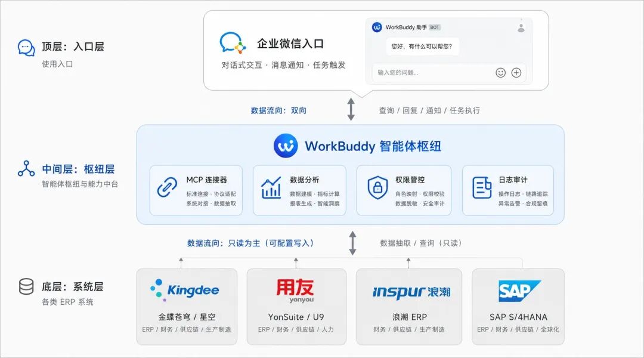Click the label 数据流向：只读为主（可配置写入）
The width and height of the screenshot is (644, 358).
(x=251, y=243)
